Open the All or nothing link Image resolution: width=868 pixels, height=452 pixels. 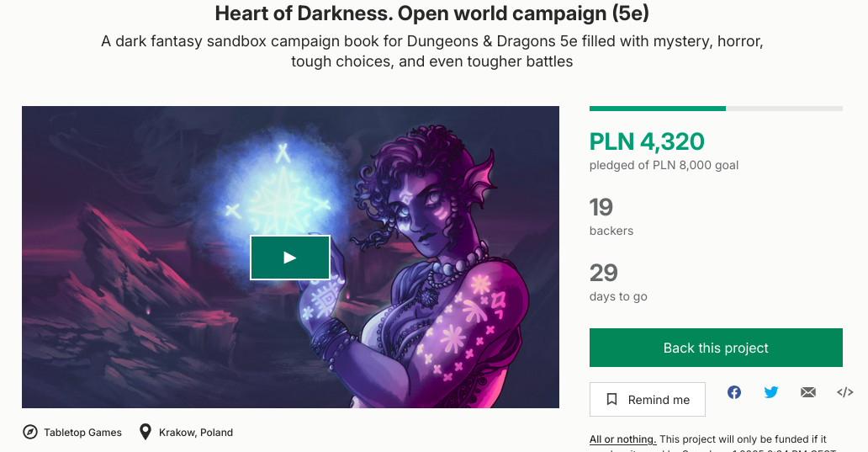622,439
